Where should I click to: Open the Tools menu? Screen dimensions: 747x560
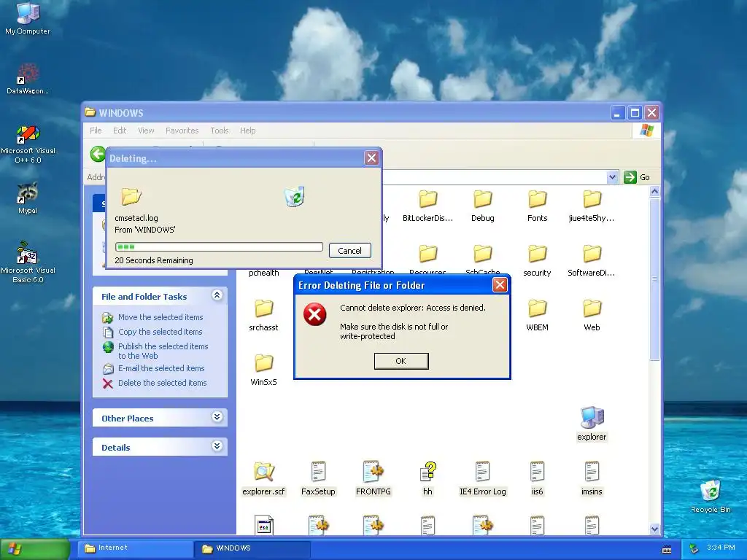coord(219,131)
